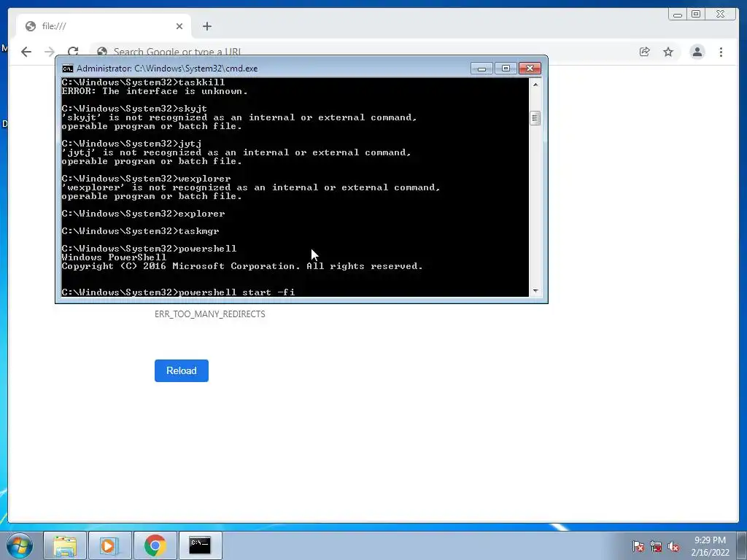Click the Chrome forward arrow
The width and height of the screenshot is (747, 560).
50,52
